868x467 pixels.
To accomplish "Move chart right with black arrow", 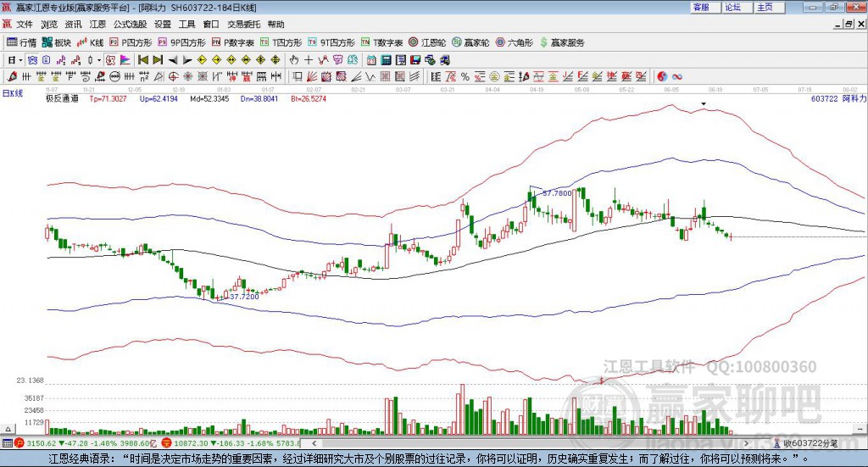I will pos(187,60).
